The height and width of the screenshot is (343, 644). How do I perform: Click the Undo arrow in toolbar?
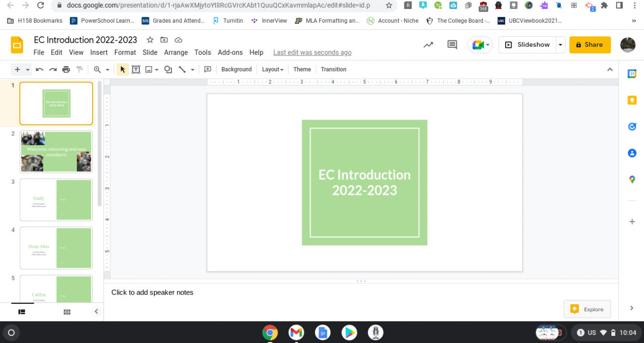pos(39,70)
